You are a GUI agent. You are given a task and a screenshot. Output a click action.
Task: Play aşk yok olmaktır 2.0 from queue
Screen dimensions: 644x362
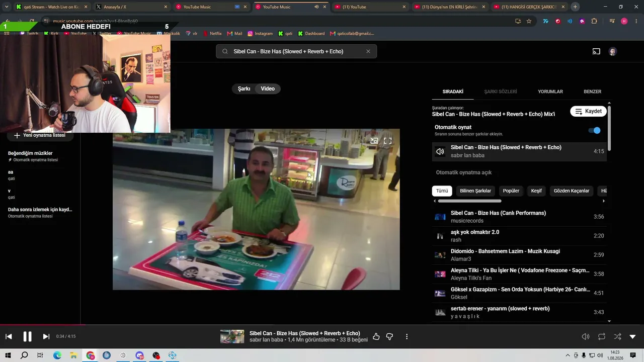click(519, 236)
